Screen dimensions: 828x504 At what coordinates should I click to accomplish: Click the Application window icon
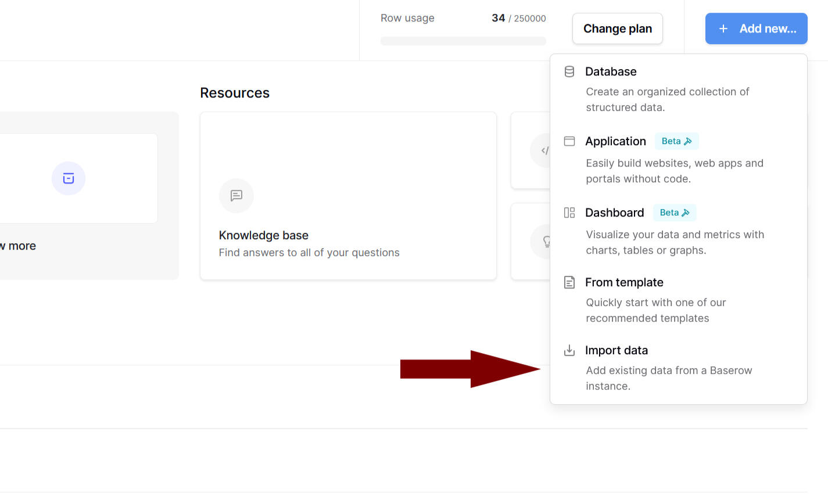pos(569,141)
